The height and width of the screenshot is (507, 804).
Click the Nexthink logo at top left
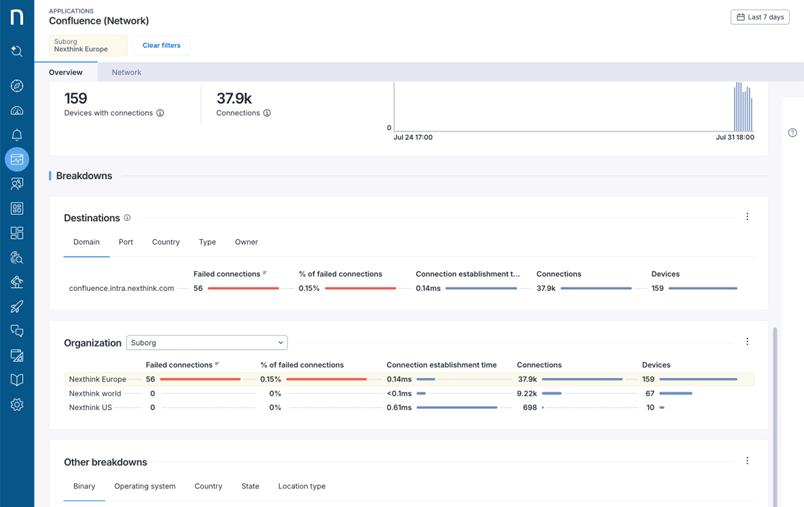click(16, 17)
